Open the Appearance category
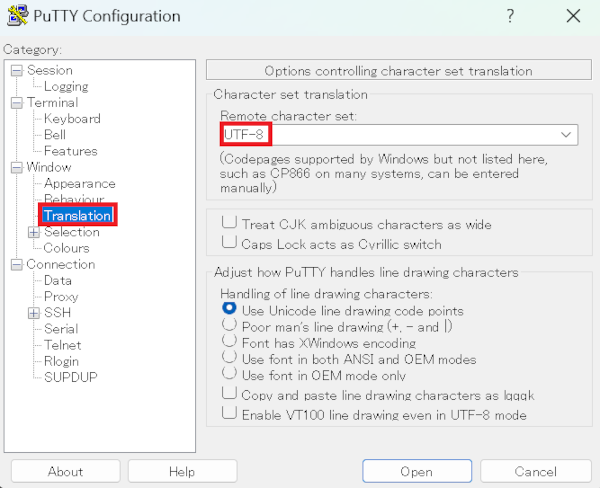 [79, 183]
